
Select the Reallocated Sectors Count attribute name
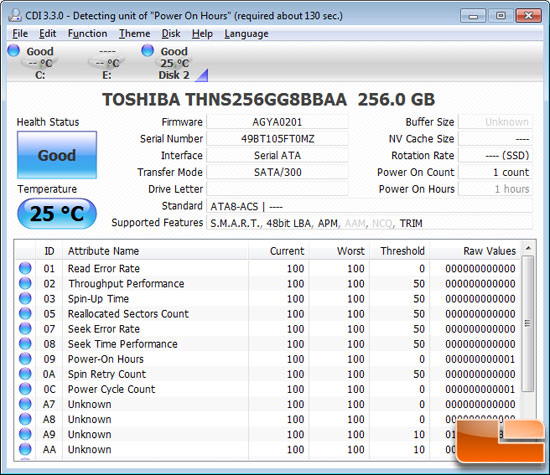[x=128, y=314]
